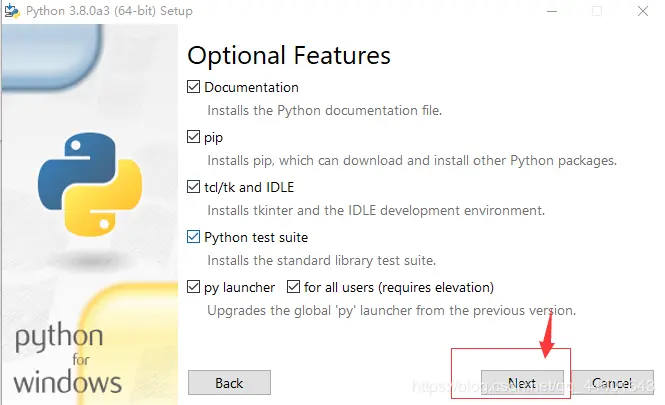Toggle the pip checkbox
The width and height of the screenshot is (665, 405).
pyautogui.click(x=194, y=137)
